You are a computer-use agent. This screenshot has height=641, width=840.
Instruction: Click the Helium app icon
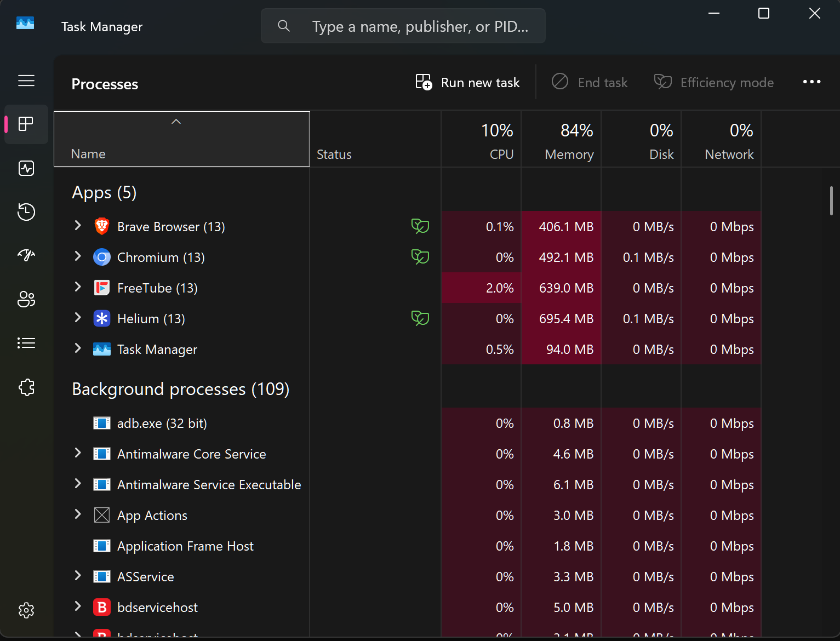102,318
